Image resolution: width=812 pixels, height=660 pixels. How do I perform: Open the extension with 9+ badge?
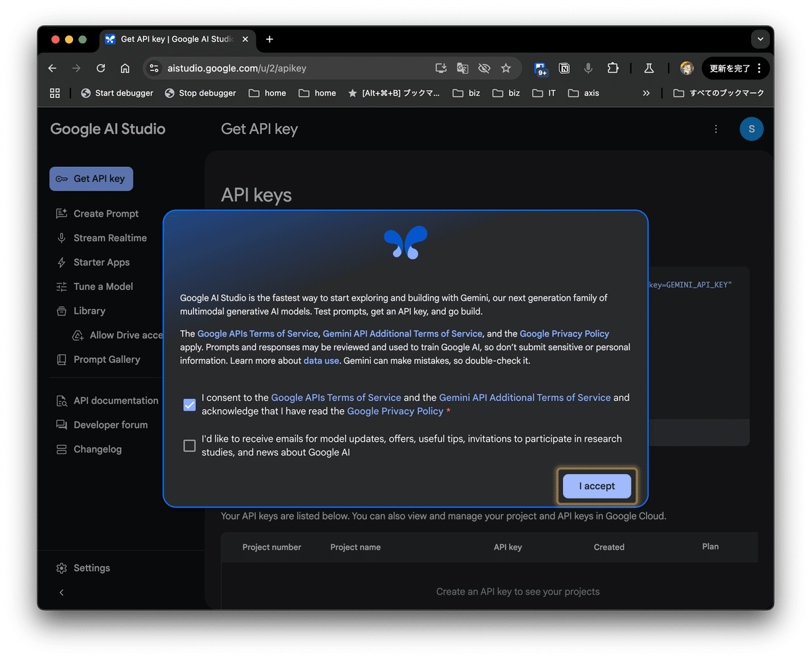pos(541,69)
